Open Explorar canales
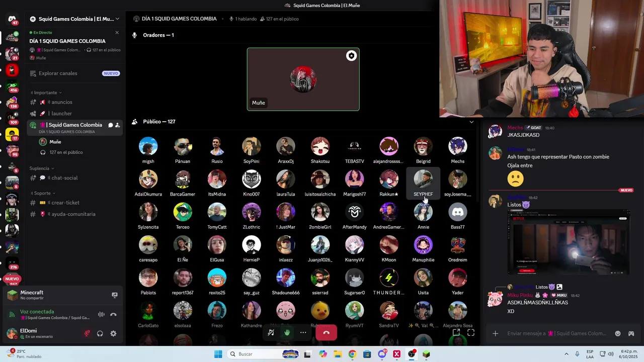The width and height of the screenshot is (644, 362). click(x=74, y=73)
